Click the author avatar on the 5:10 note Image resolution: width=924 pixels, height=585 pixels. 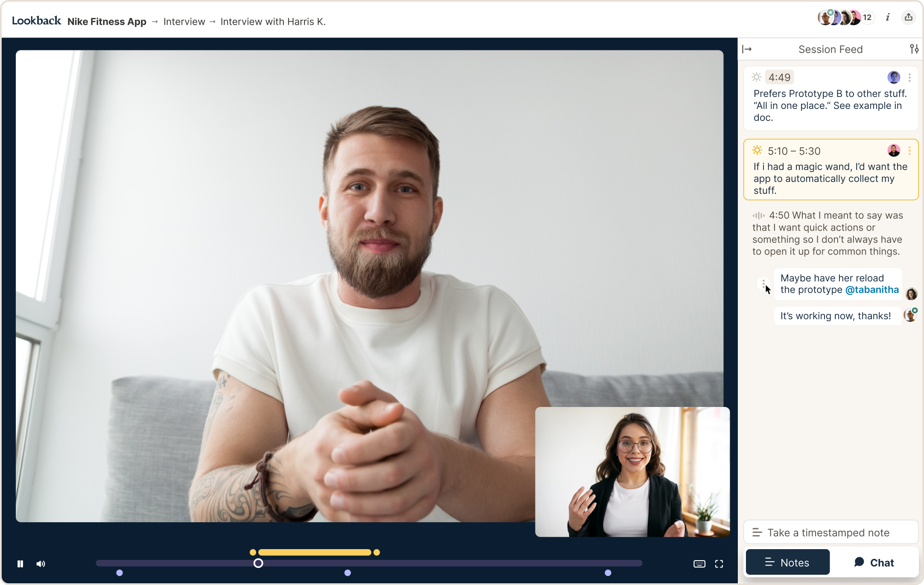click(x=894, y=150)
